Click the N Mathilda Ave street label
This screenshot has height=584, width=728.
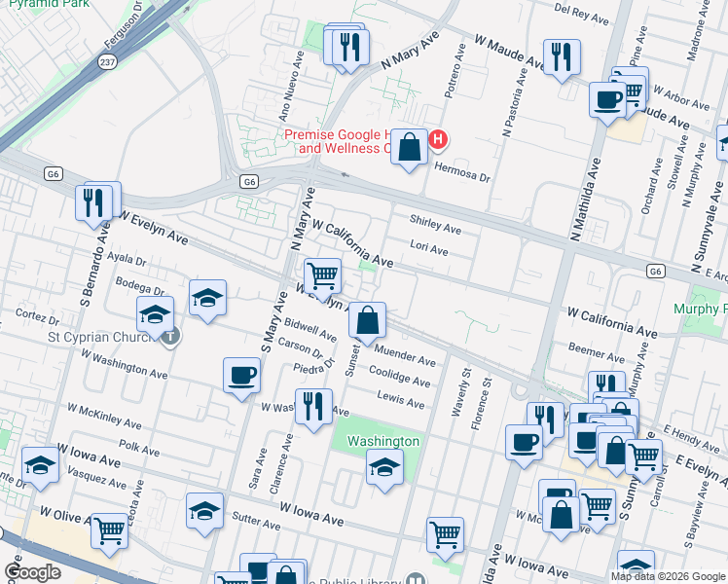pyautogui.click(x=586, y=201)
